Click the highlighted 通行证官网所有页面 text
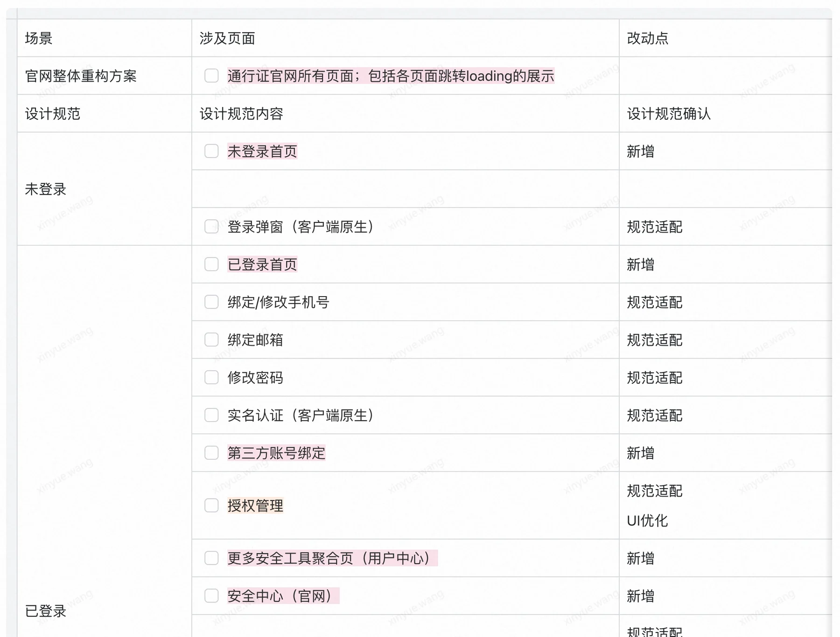 (391, 76)
